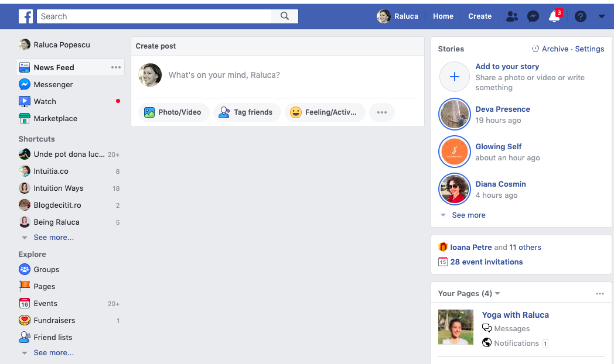
Task: Click the Events calendar icon in sidebar
Action: point(24,303)
